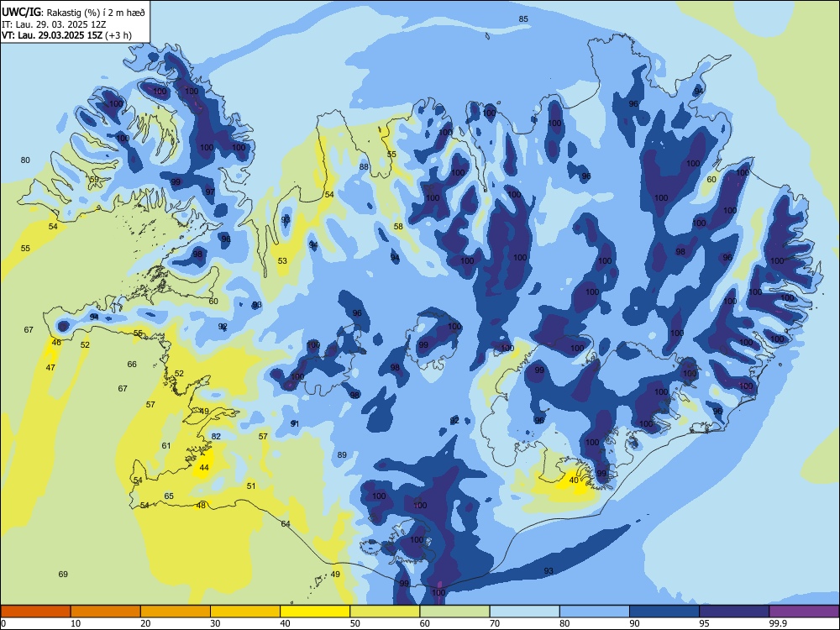The width and height of the screenshot is (840, 630).
Task: Click the '66' humidity value in Faxaflói bay
Action: click(x=132, y=365)
